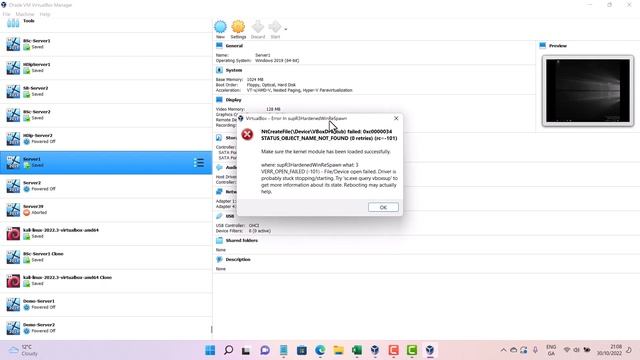Open File Explorer from the taskbar
The height and width of the screenshot is (360, 640).
(338, 350)
